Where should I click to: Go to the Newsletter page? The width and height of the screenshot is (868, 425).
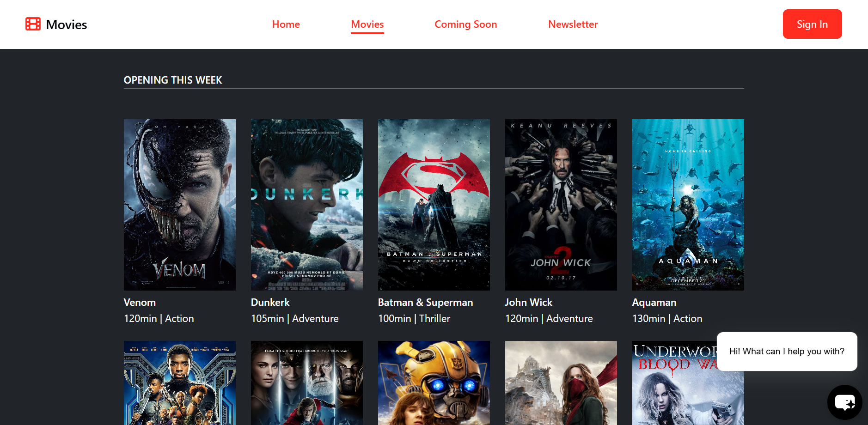573,24
